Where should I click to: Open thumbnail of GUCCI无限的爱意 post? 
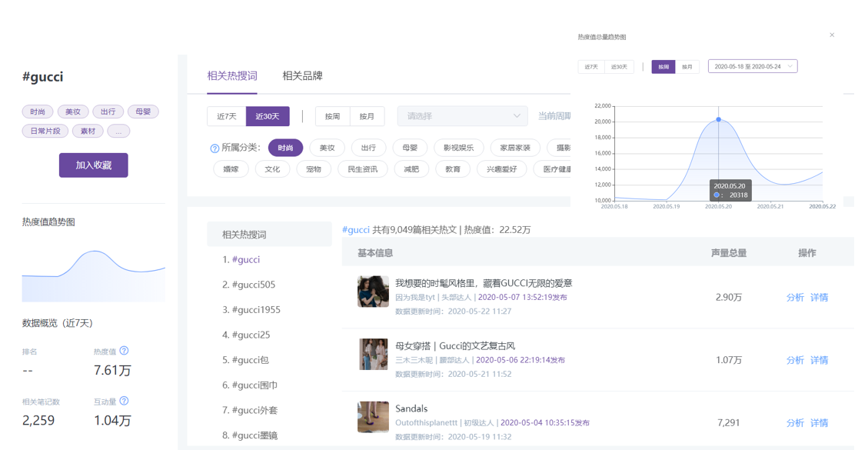373,292
